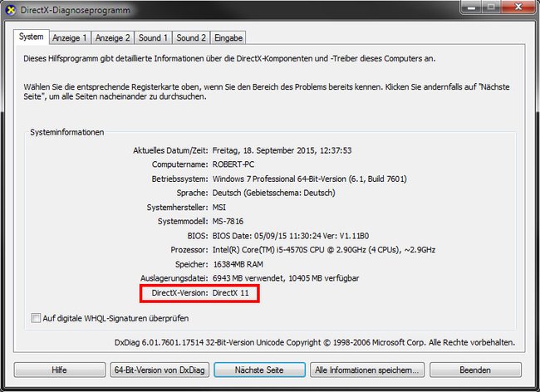The width and height of the screenshot is (540, 392).
Task: Go to Nächste Seite
Action: pos(259,370)
